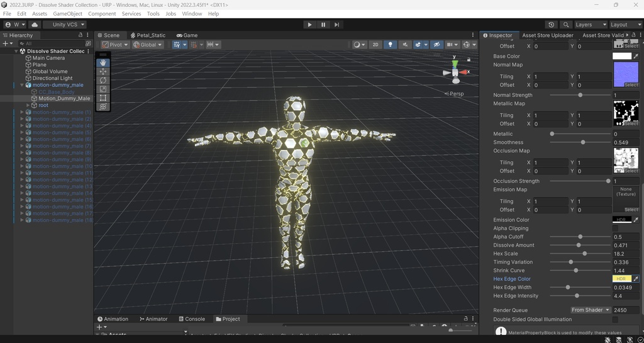The height and width of the screenshot is (343, 644).
Task: Switch to the Game tab
Action: tap(187, 35)
